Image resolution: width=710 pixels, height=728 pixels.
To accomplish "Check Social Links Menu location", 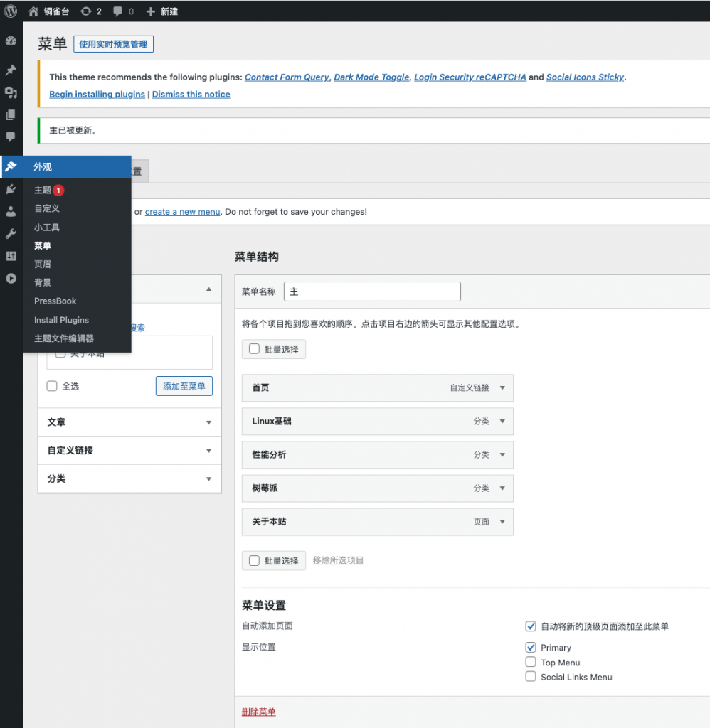I will tap(531, 677).
